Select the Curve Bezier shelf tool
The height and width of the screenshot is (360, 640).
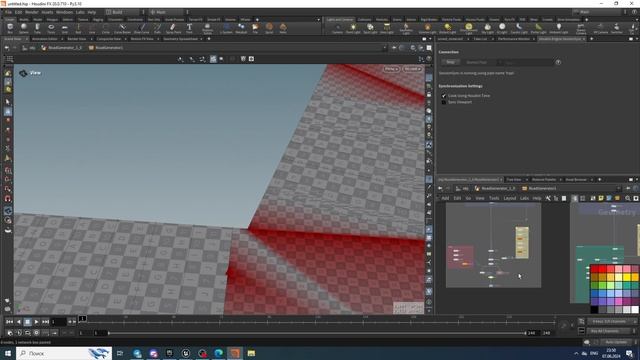click(122, 28)
